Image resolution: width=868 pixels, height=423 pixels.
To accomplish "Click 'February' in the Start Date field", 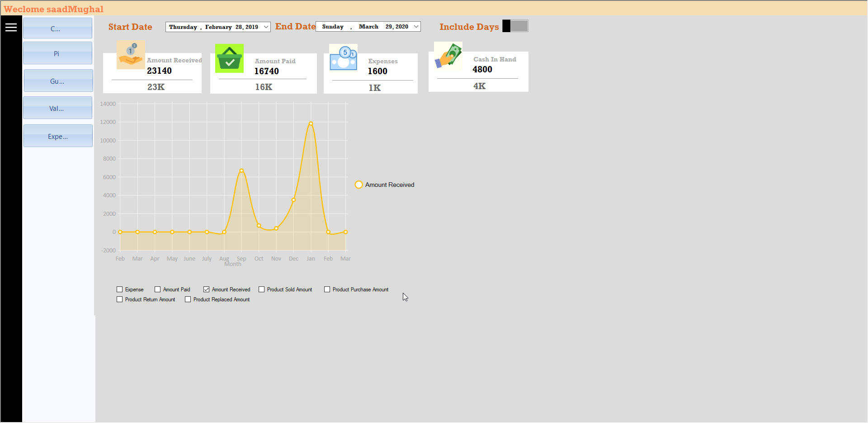I will [x=218, y=27].
